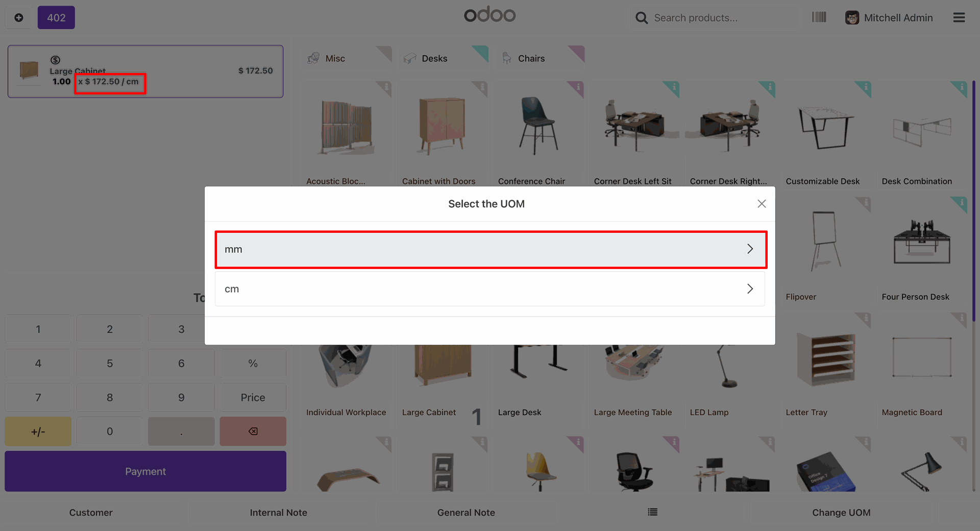
Task: Click info icon on Conference Chair
Action: pyautogui.click(x=578, y=87)
